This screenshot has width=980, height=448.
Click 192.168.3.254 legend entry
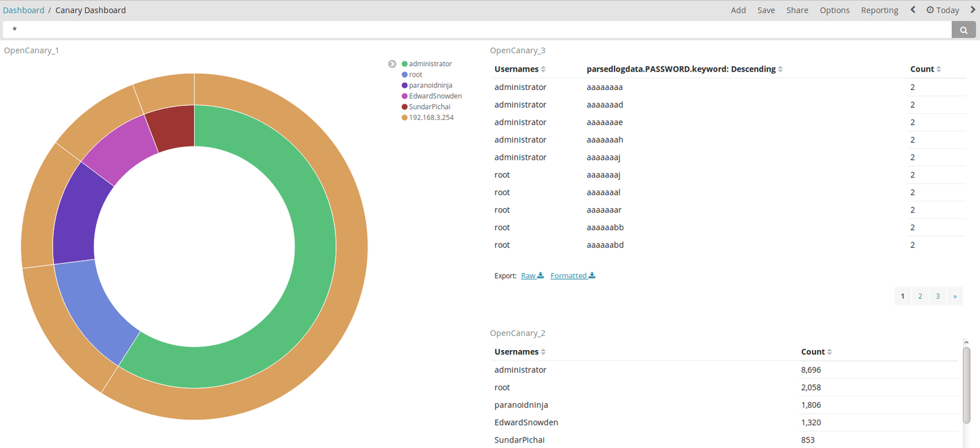[428, 118]
